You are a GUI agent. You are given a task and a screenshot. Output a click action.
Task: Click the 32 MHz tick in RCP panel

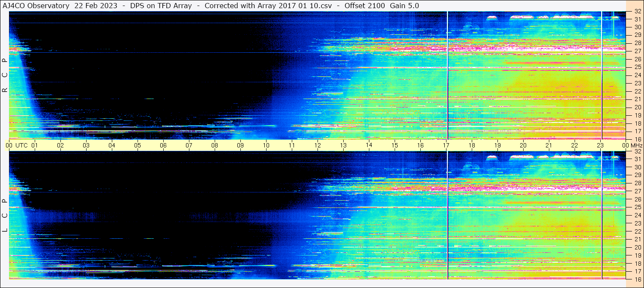[x=637, y=12]
